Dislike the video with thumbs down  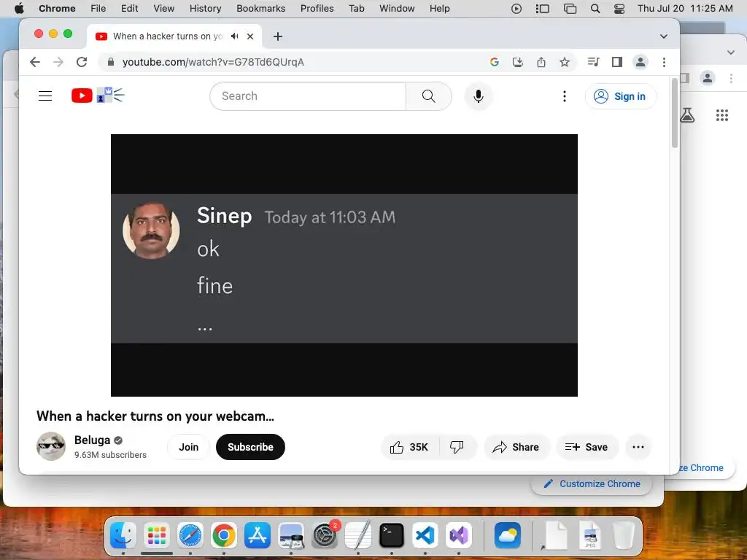[x=457, y=447]
